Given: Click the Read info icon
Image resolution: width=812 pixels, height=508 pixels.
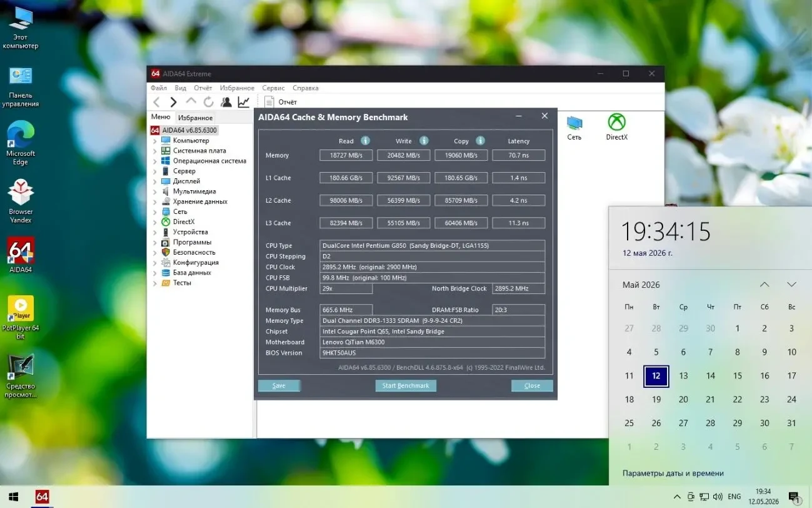Looking at the screenshot, I should [365, 141].
